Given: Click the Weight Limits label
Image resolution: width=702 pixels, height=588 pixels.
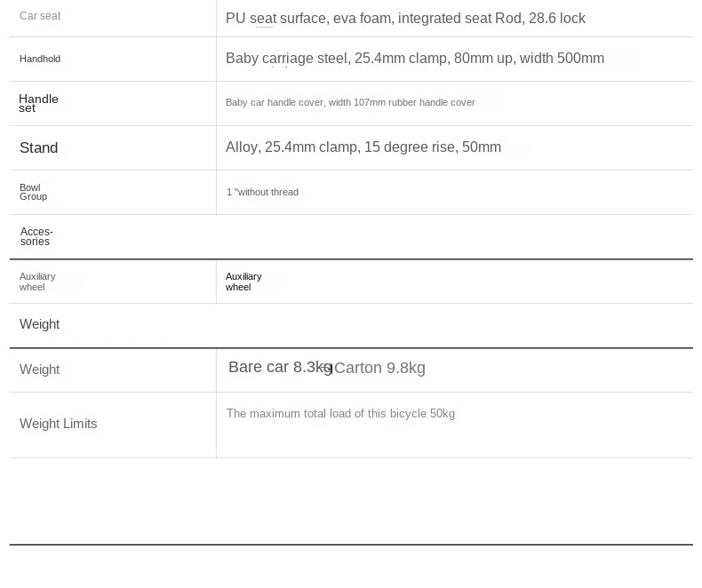Looking at the screenshot, I should pyautogui.click(x=58, y=424).
